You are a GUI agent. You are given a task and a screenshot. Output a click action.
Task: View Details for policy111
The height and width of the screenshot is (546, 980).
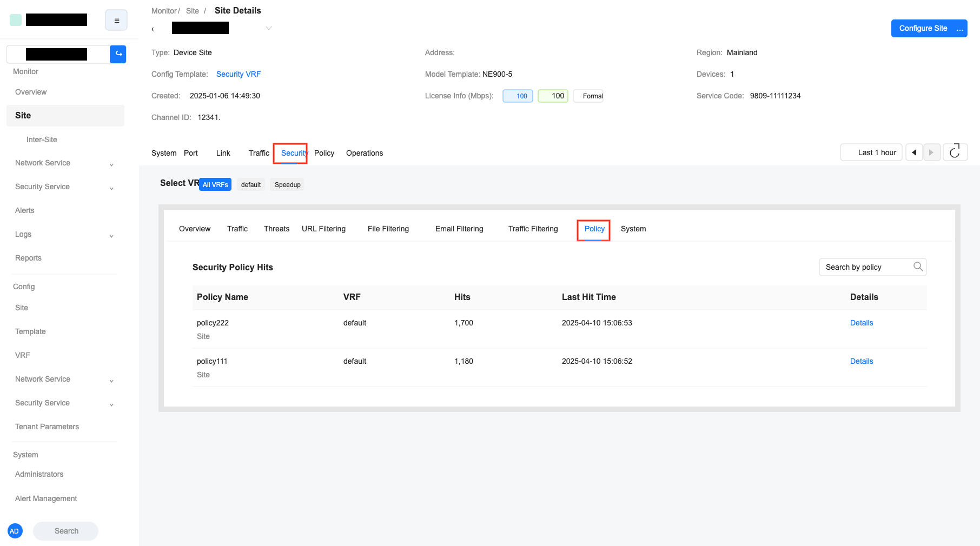(x=862, y=361)
